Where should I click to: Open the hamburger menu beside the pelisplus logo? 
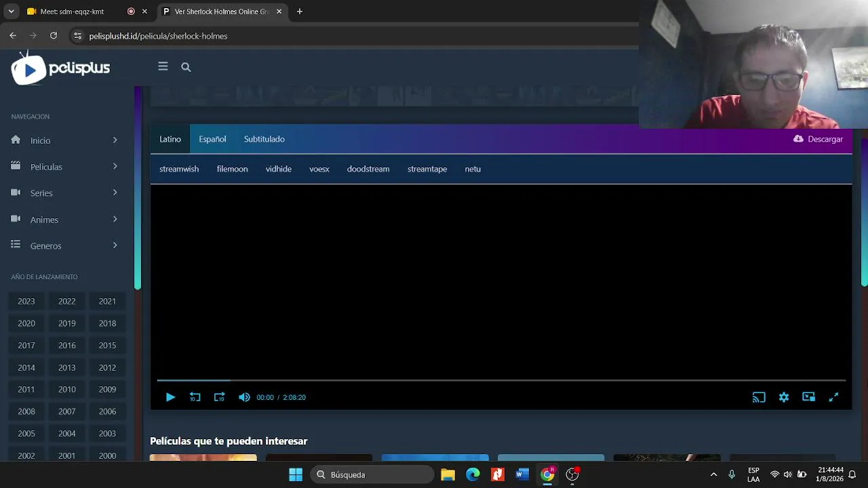pyautogui.click(x=163, y=66)
